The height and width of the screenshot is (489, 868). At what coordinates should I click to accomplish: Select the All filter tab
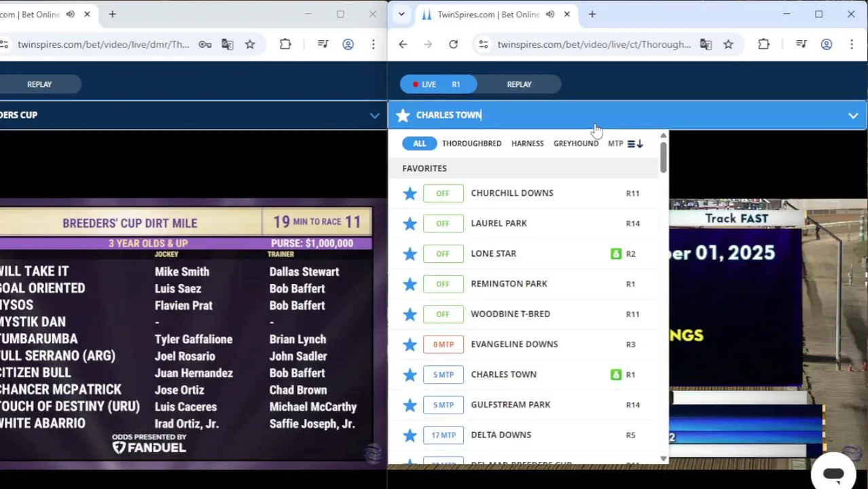coord(419,143)
